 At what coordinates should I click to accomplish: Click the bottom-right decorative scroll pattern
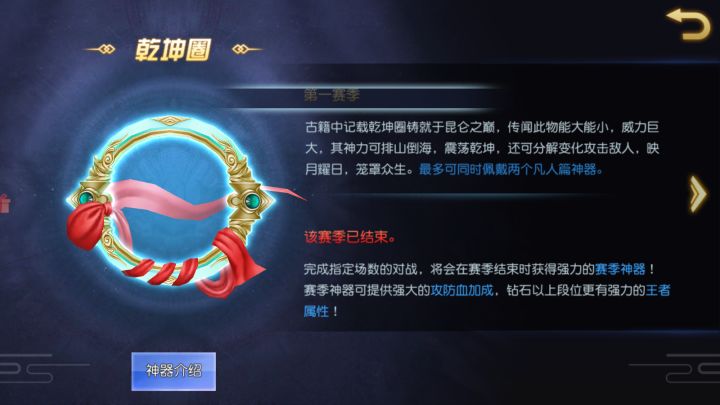tap(675, 367)
